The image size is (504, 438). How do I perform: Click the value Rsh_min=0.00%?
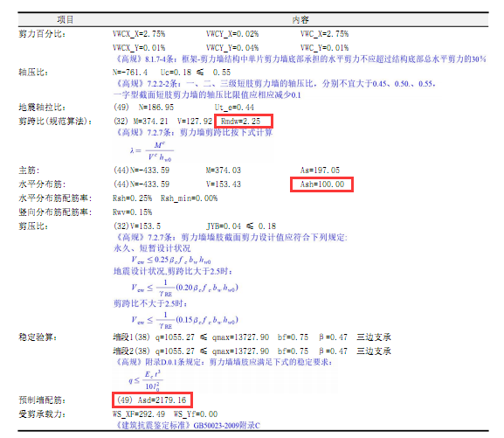(189, 198)
